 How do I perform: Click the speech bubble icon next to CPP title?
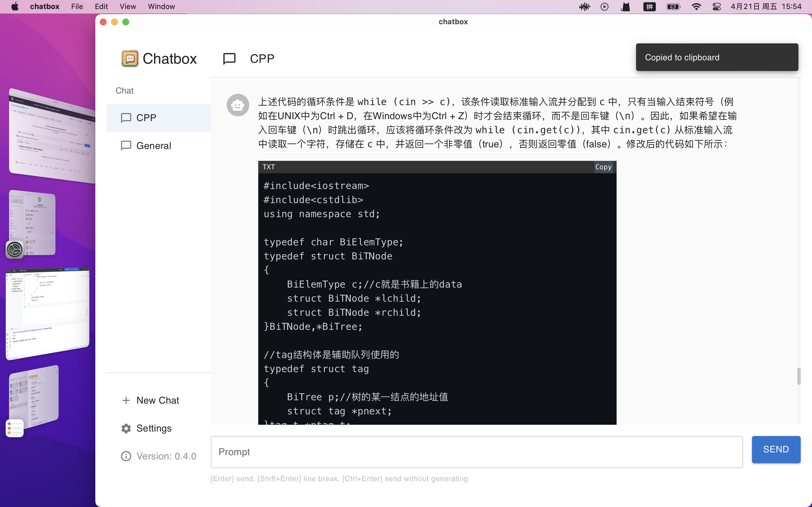pyautogui.click(x=229, y=58)
